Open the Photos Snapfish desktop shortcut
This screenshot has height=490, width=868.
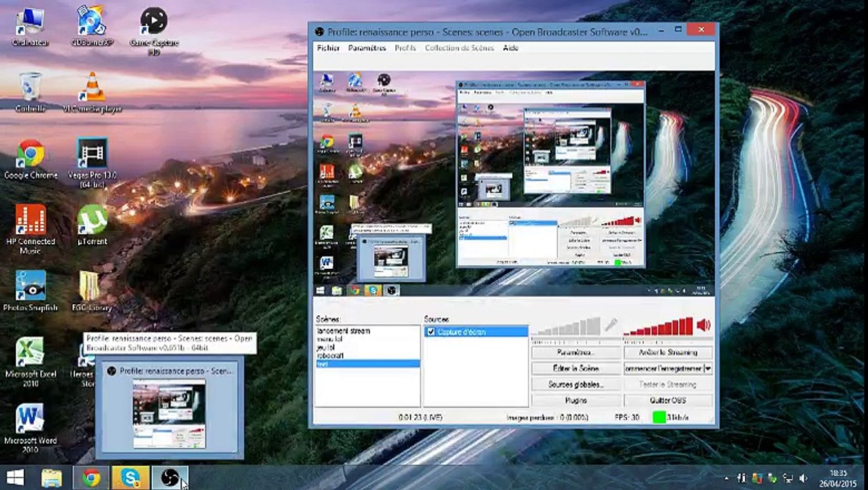pos(30,291)
